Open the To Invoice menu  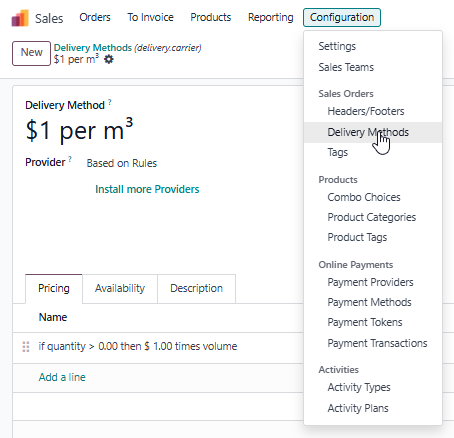click(150, 17)
